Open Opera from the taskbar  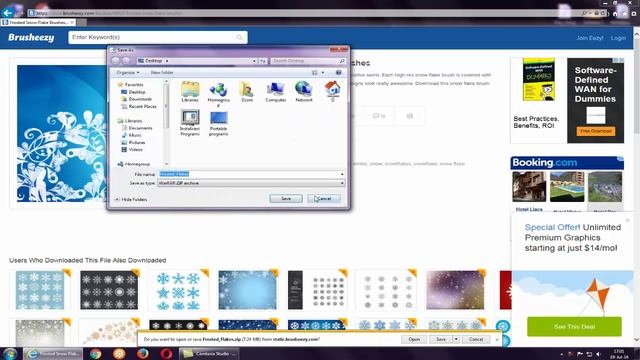click(166, 353)
